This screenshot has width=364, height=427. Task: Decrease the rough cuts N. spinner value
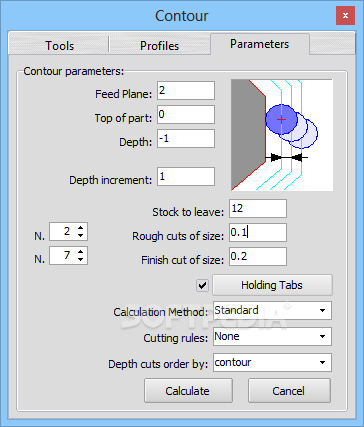(80, 235)
